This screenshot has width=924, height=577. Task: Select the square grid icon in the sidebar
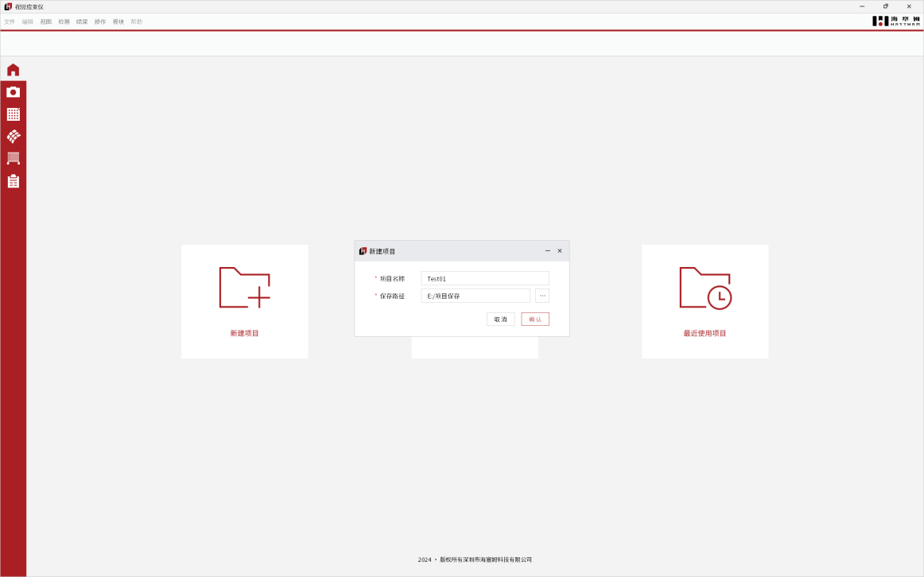(x=14, y=114)
